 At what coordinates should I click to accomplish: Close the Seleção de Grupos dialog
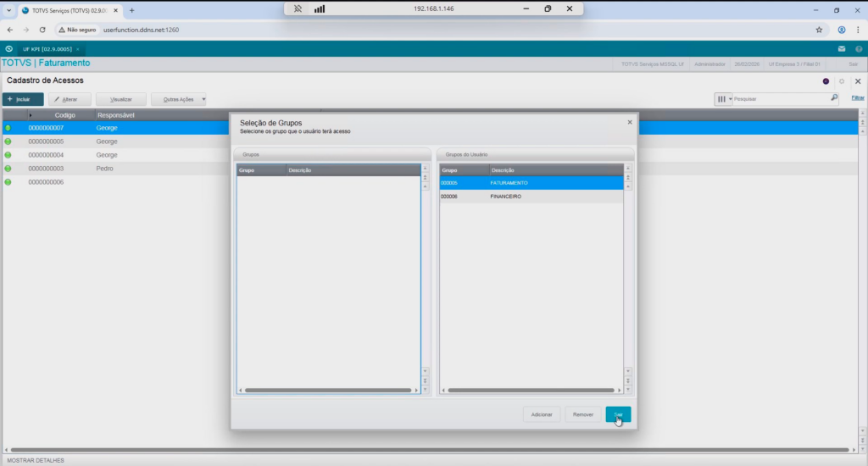(x=630, y=122)
